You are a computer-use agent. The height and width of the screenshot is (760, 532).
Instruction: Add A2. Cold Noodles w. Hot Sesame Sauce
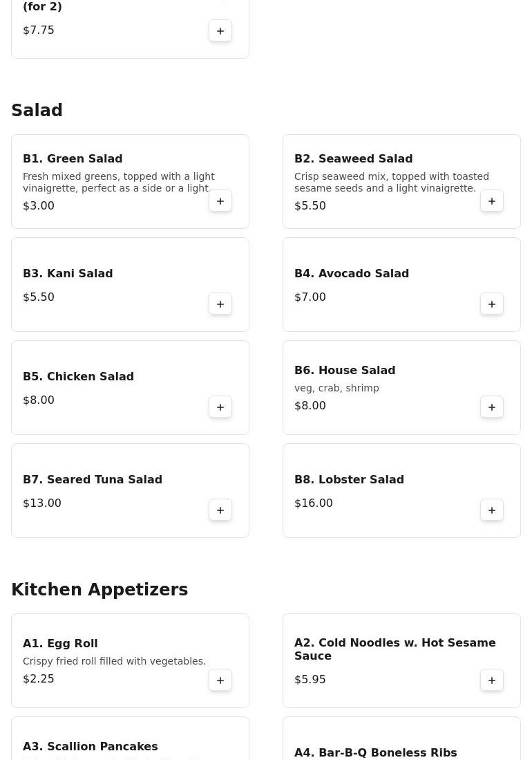tap(492, 680)
